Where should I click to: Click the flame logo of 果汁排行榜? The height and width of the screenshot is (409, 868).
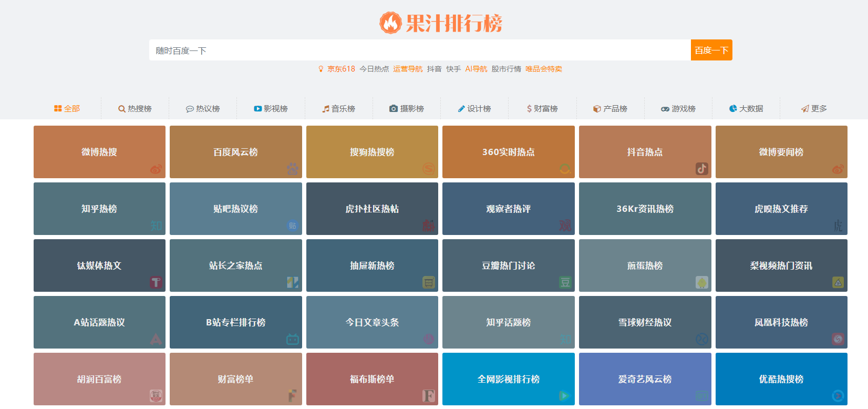point(390,23)
